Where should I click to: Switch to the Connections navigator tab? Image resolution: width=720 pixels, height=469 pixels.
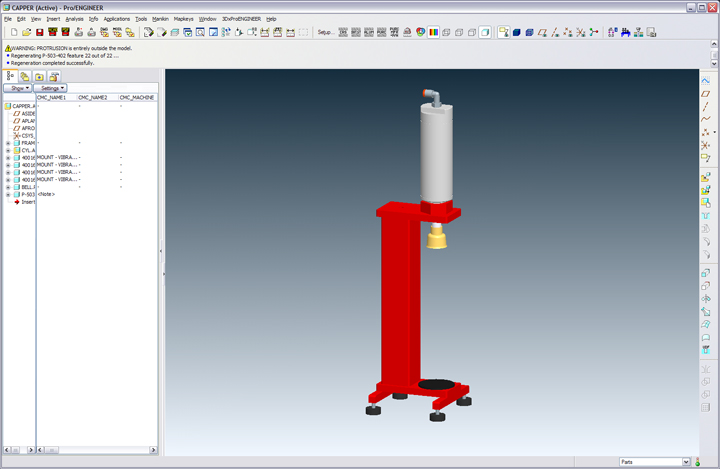[54, 77]
